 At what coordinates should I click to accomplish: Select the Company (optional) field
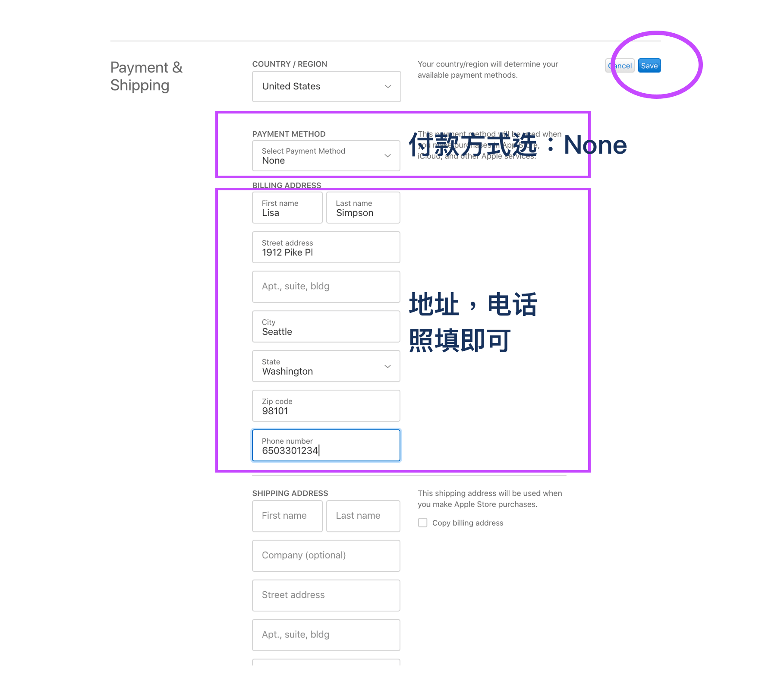pyautogui.click(x=326, y=555)
